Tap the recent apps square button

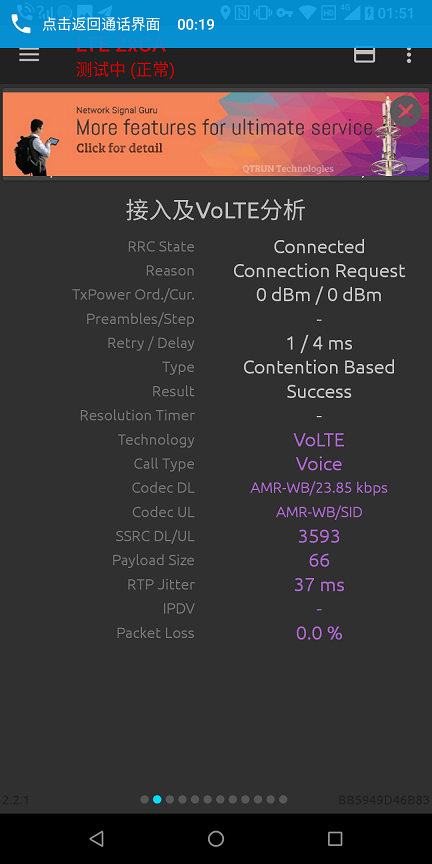click(335, 839)
